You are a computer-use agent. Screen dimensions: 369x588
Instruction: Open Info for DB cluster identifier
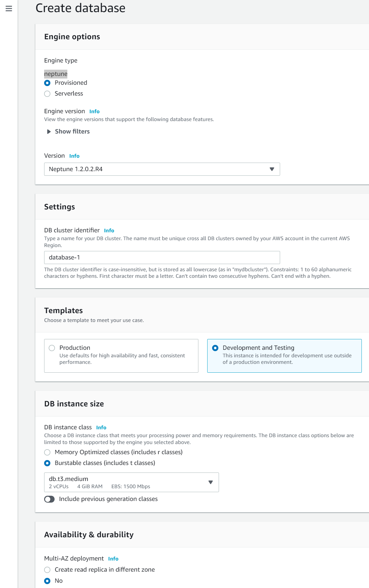point(109,231)
